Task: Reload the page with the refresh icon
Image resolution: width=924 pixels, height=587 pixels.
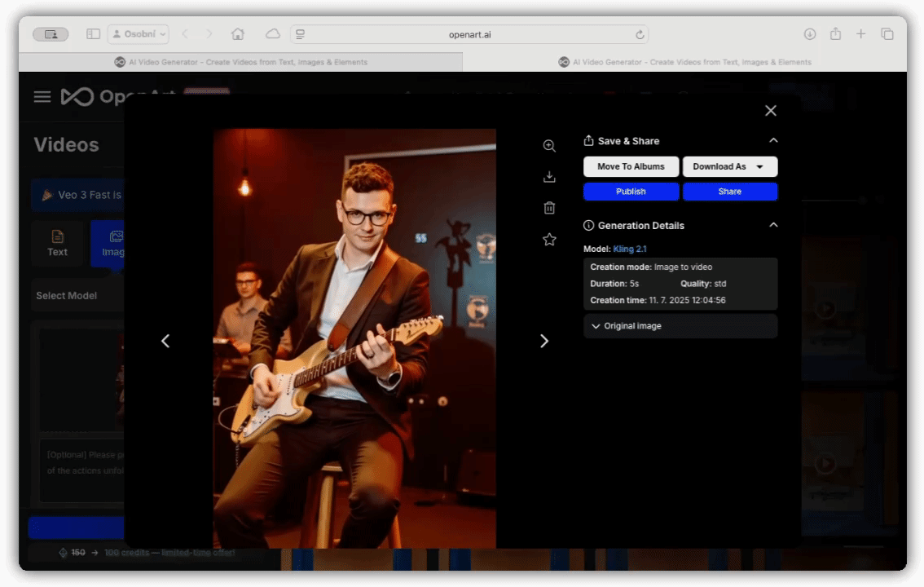Action: (x=640, y=35)
